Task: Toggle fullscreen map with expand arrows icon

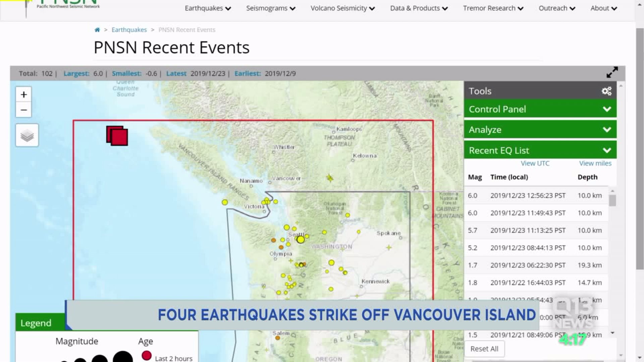Action: (612, 72)
